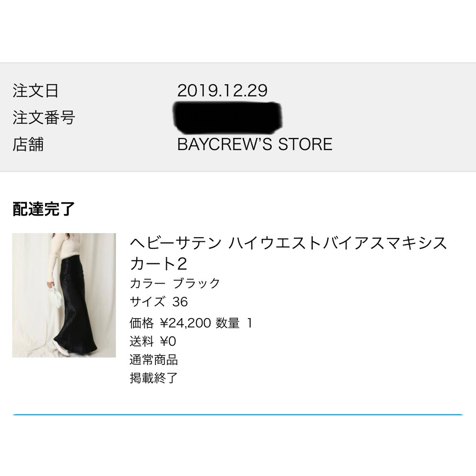Click the 送料 ¥0 shipping fee line
The width and height of the screenshot is (476, 476).
[152, 342]
